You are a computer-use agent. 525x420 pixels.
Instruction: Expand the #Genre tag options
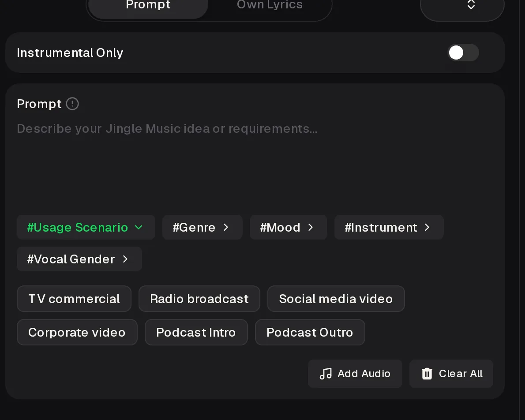pyautogui.click(x=202, y=227)
